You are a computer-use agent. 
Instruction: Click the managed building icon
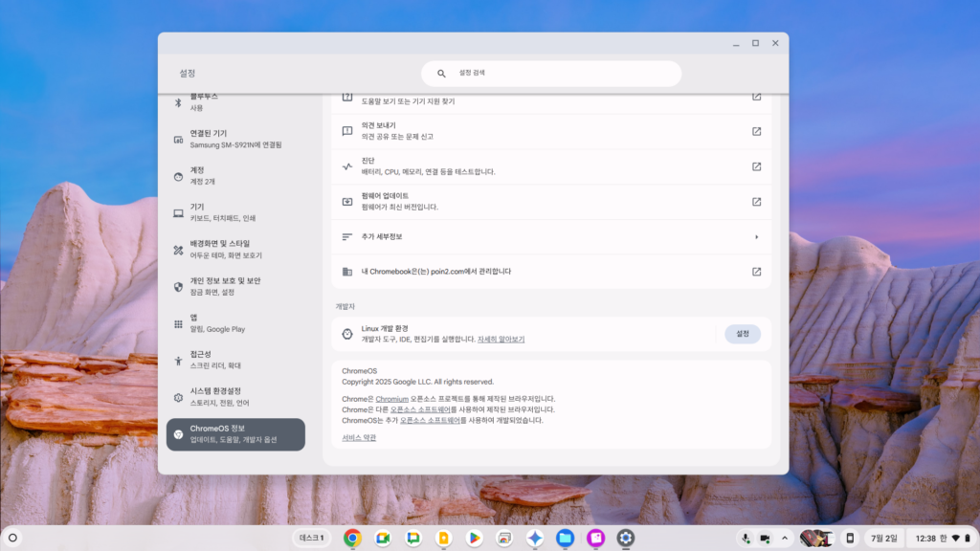coord(346,272)
